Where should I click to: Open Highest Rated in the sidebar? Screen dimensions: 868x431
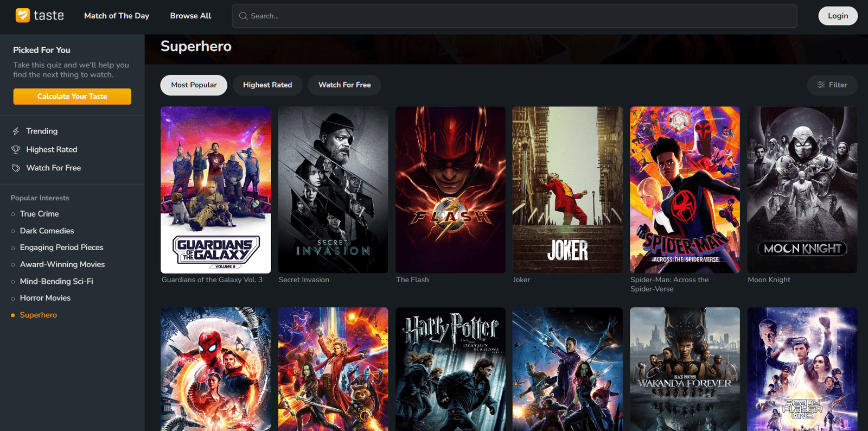(52, 150)
